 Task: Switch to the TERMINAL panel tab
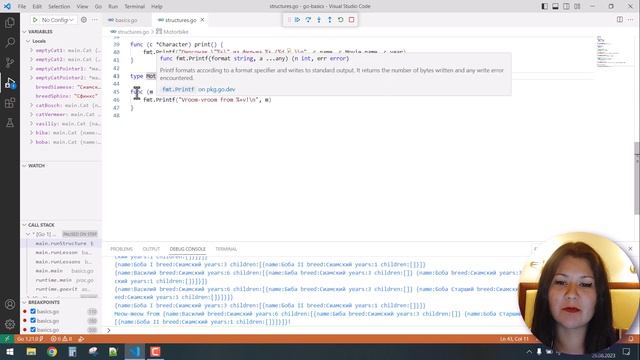pyautogui.click(x=226, y=249)
